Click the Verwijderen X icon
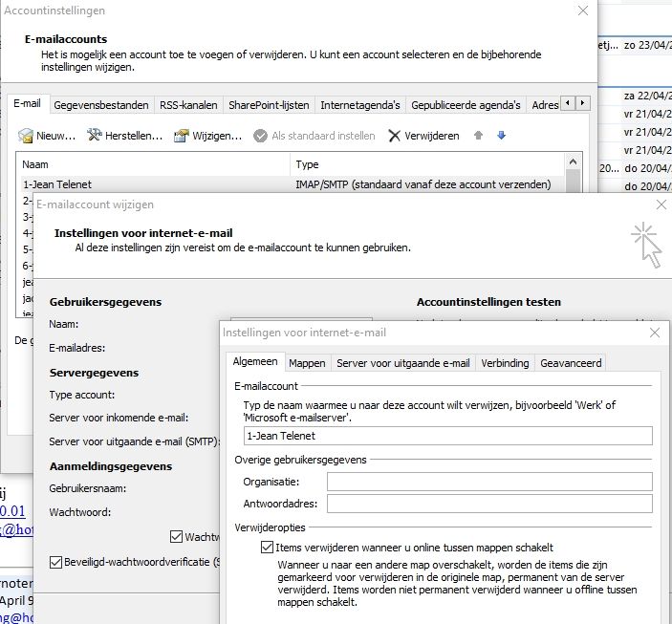 [394, 136]
